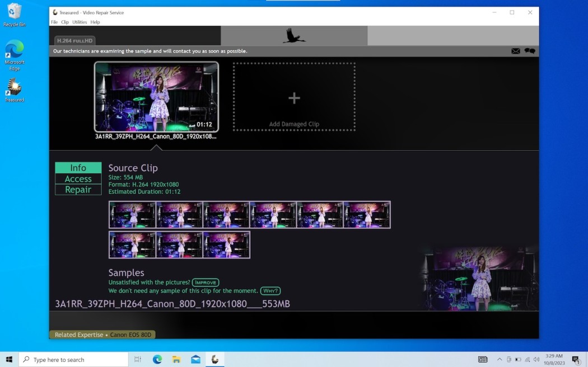This screenshot has height=367, width=588.
Task: Switch to the Repair tab
Action: tap(78, 190)
